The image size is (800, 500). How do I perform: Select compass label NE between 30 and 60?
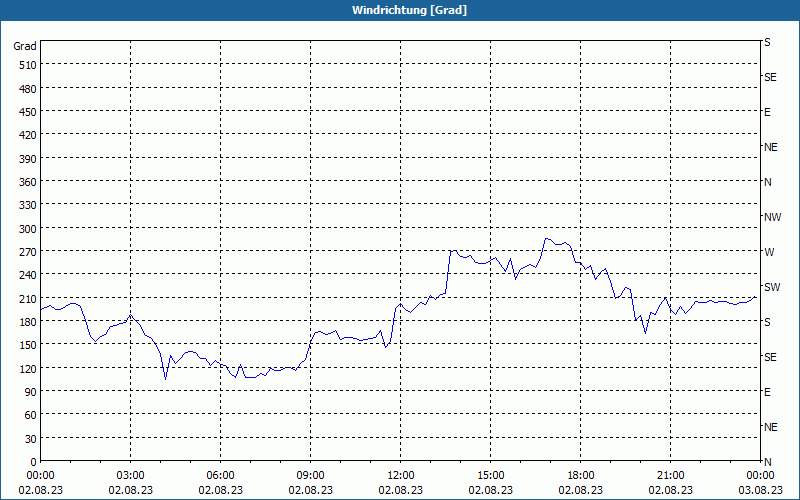coord(770,427)
